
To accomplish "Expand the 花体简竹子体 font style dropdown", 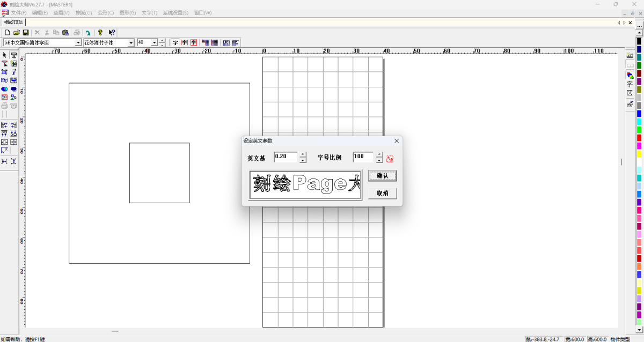I will (x=131, y=43).
